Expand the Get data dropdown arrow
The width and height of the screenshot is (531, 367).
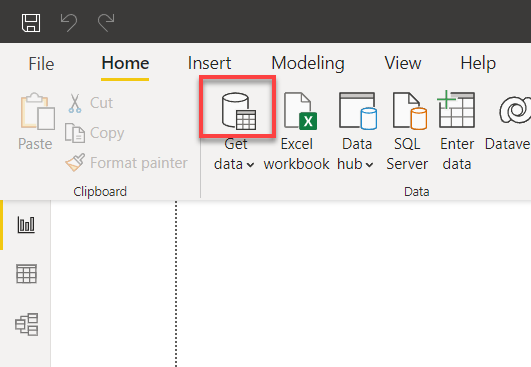250,165
